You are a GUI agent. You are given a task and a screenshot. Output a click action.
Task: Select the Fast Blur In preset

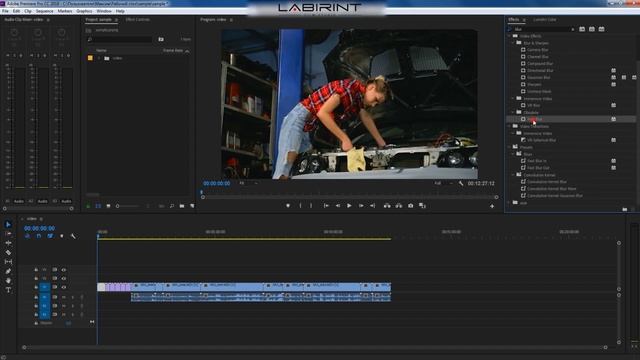coord(537,161)
